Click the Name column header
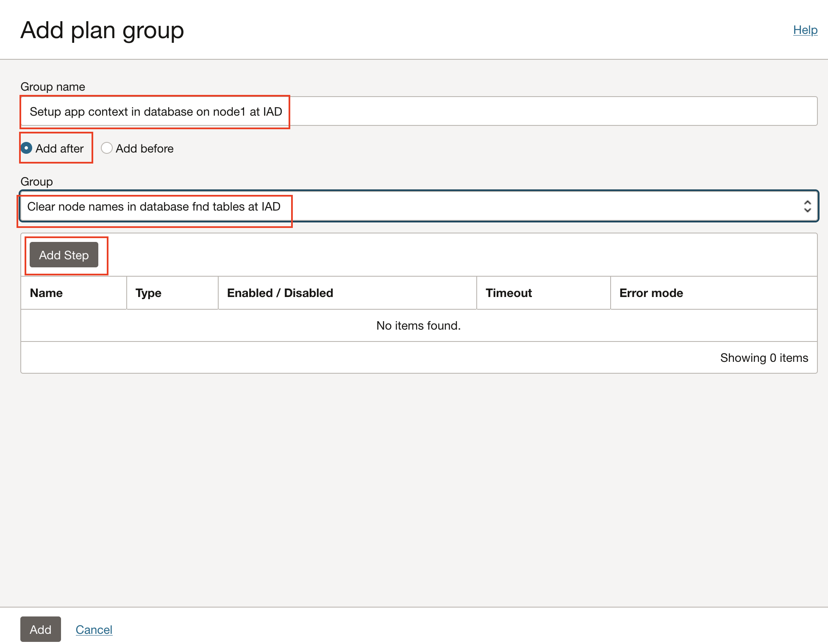 click(x=47, y=293)
